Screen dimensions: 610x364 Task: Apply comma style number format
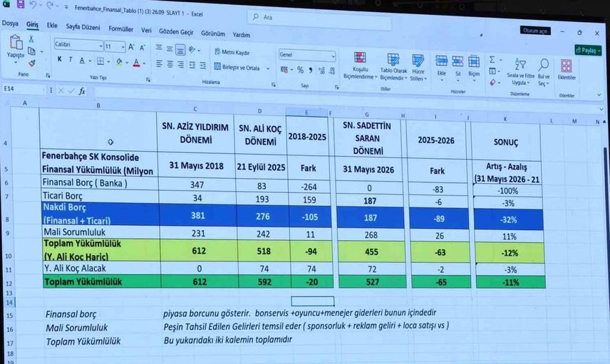311,71
